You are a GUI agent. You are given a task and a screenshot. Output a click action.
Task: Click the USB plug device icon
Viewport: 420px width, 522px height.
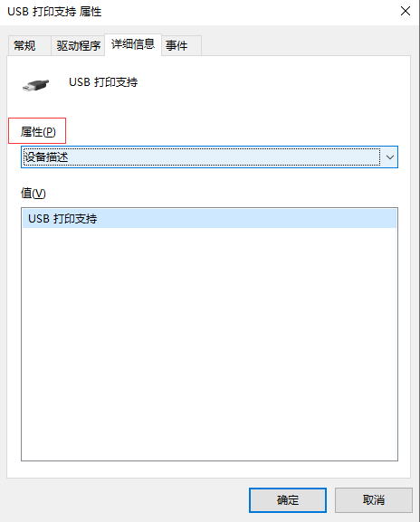(x=35, y=85)
